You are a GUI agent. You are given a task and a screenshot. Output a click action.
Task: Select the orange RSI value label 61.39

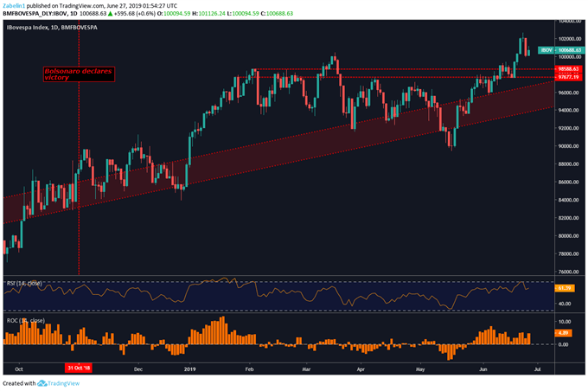point(565,288)
